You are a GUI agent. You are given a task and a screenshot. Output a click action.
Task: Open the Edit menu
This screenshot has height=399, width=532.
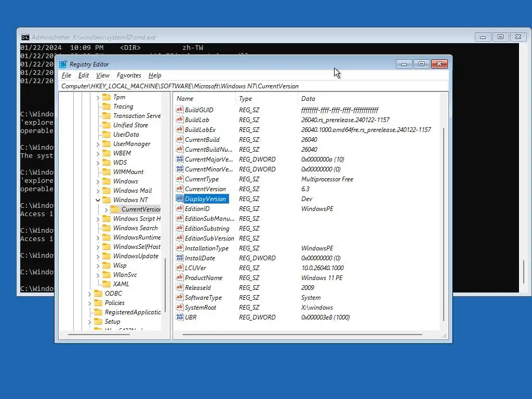(x=84, y=75)
